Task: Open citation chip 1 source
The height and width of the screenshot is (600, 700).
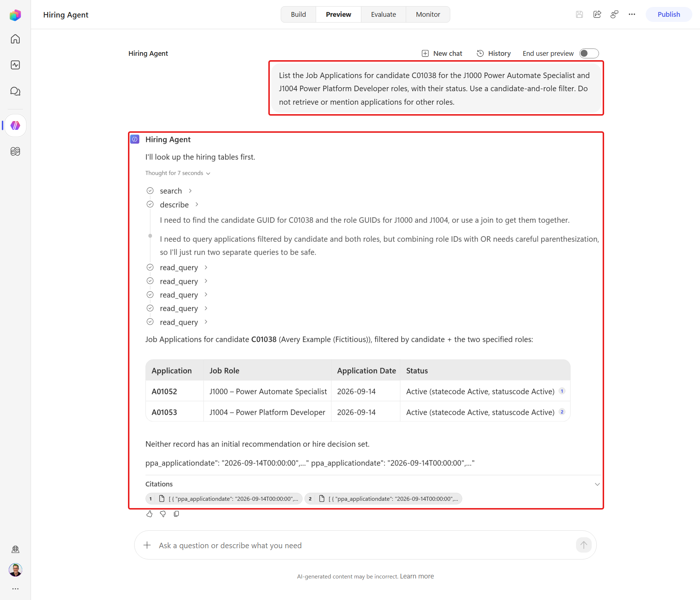Action: point(224,499)
